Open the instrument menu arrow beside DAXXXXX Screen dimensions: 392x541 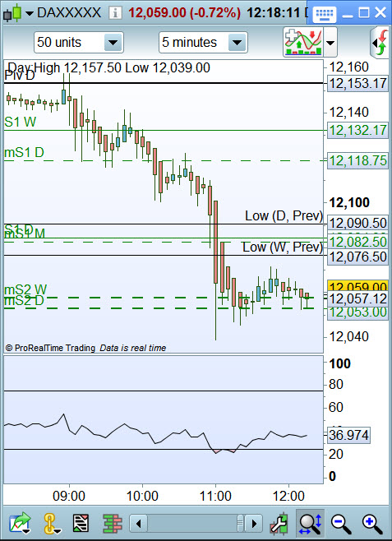30,14
